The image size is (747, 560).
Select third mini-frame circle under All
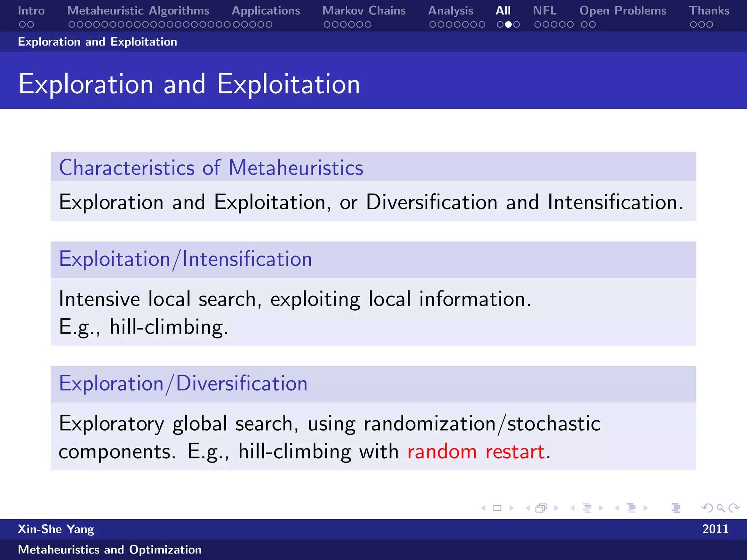pyautogui.click(x=516, y=24)
